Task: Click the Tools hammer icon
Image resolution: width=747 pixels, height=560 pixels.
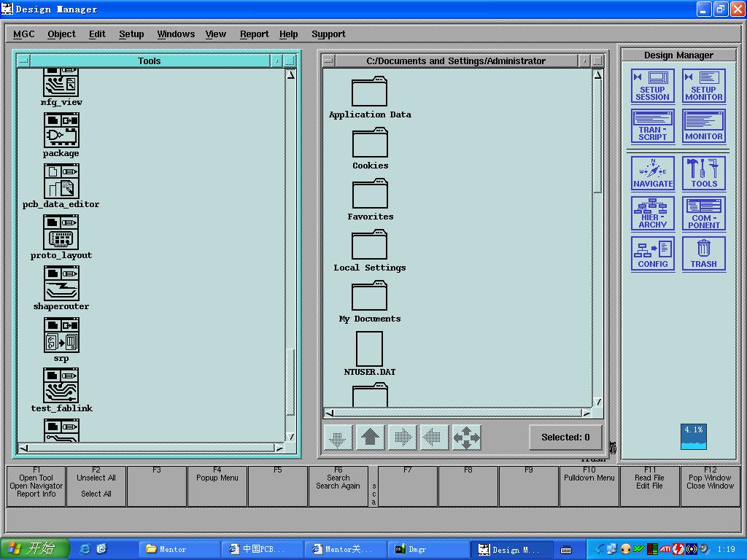Action: point(704,174)
